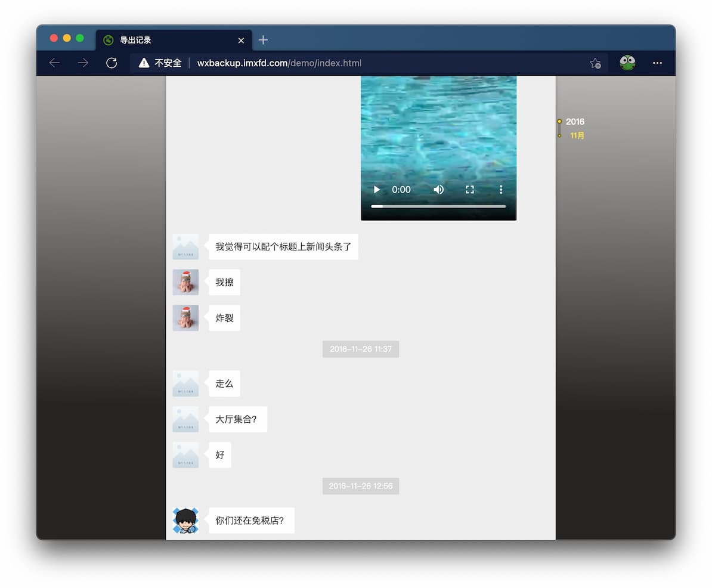Select 11月 on the timeline
Image resolution: width=712 pixels, height=588 pixels.
[577, 136]
